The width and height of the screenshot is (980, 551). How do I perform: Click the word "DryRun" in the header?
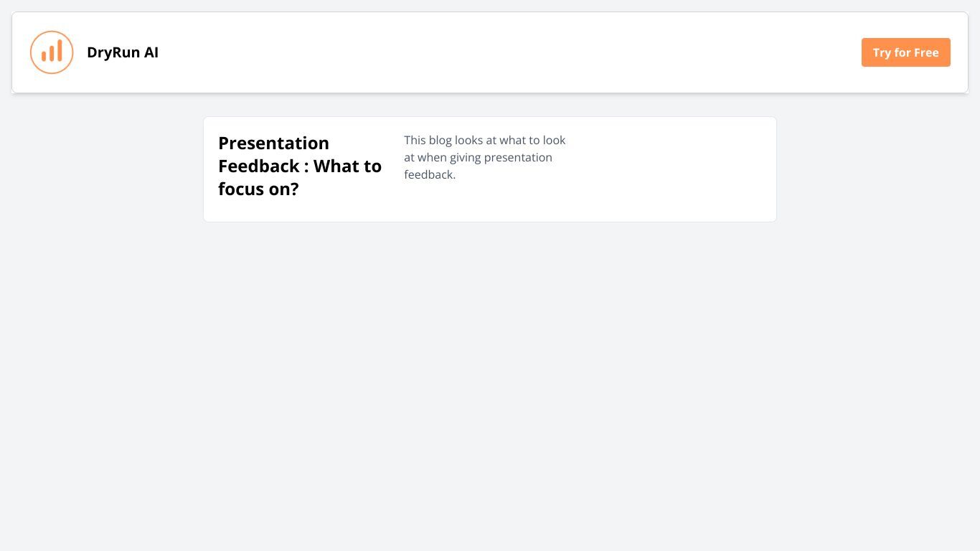[x=113, y=52]
